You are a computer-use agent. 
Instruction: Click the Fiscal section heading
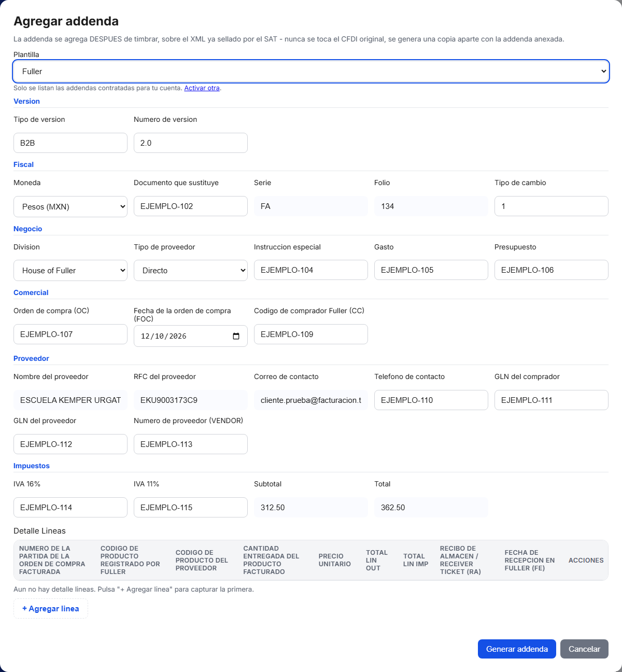(23, 165)
